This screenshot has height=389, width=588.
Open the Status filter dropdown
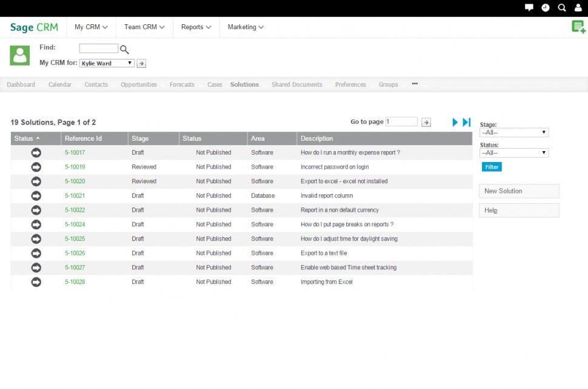coord(514,153)
